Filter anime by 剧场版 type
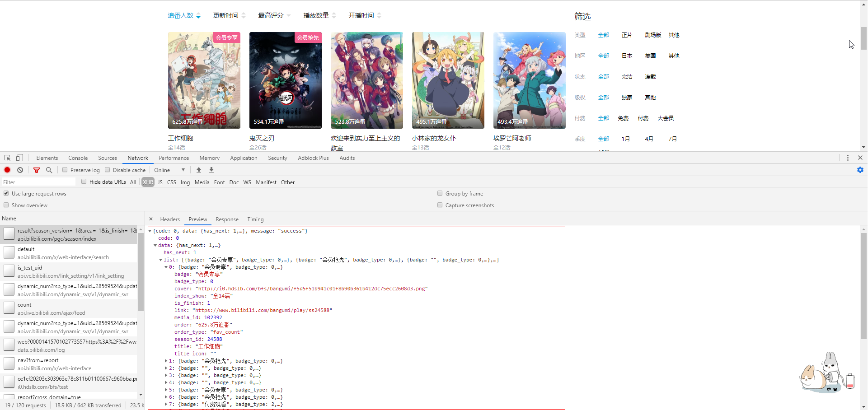 (652, 35)
